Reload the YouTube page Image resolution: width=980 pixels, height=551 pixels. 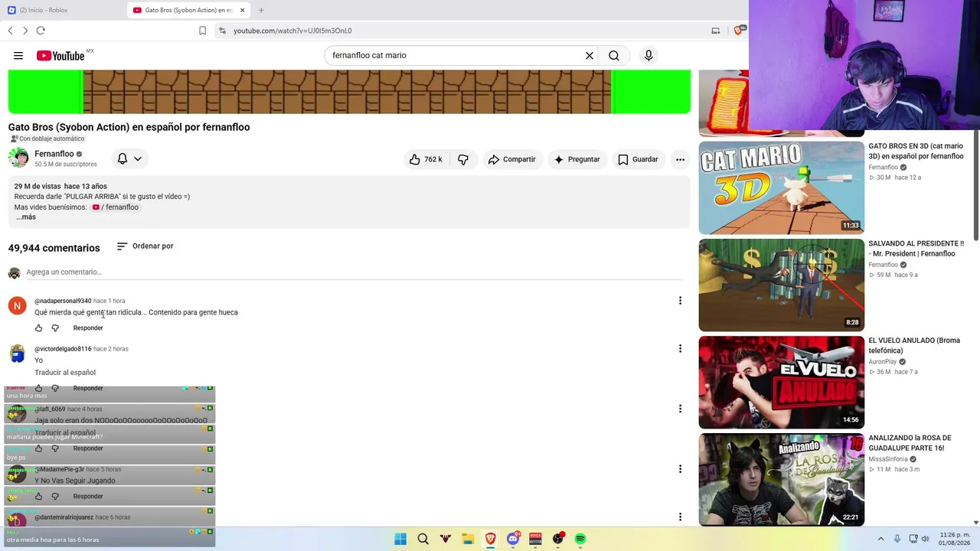[x=41, y=31]
